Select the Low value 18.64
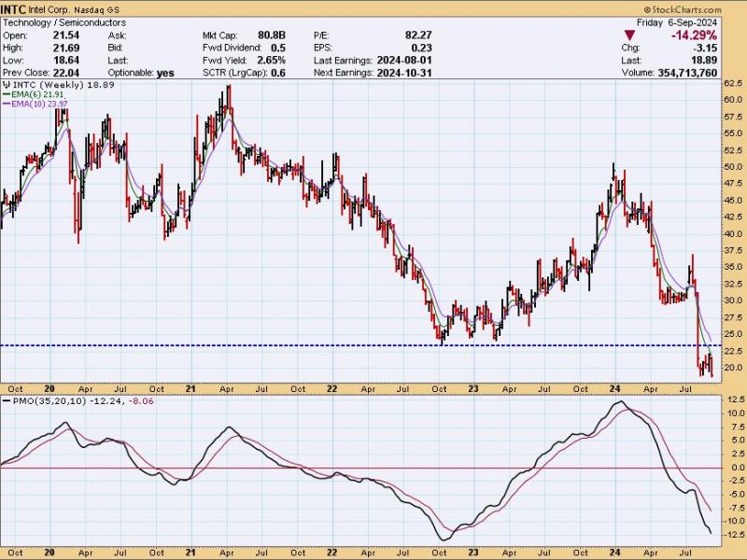Viewport: 747px width, 560px height. click(x=66, y=60)
